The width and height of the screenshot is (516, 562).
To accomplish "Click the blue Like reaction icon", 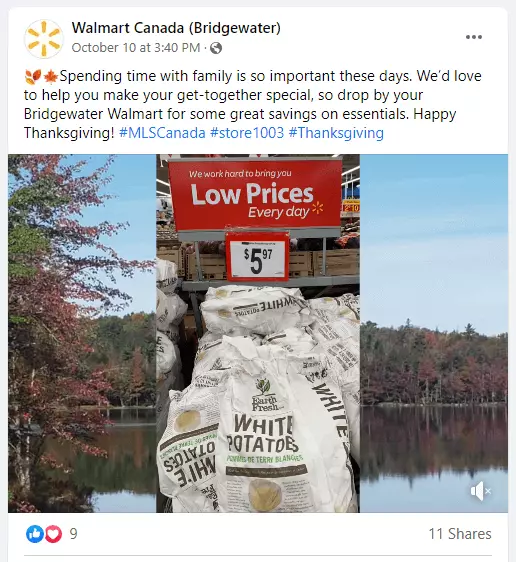I will (x=35, y=534).
